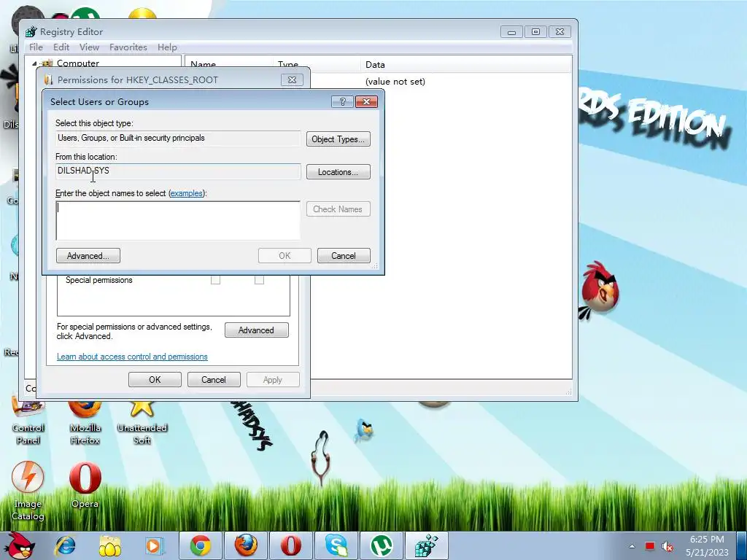Viewport: 747px width, 560px height.
Task: Select the (value not set) entry
Action: point(395,82)
